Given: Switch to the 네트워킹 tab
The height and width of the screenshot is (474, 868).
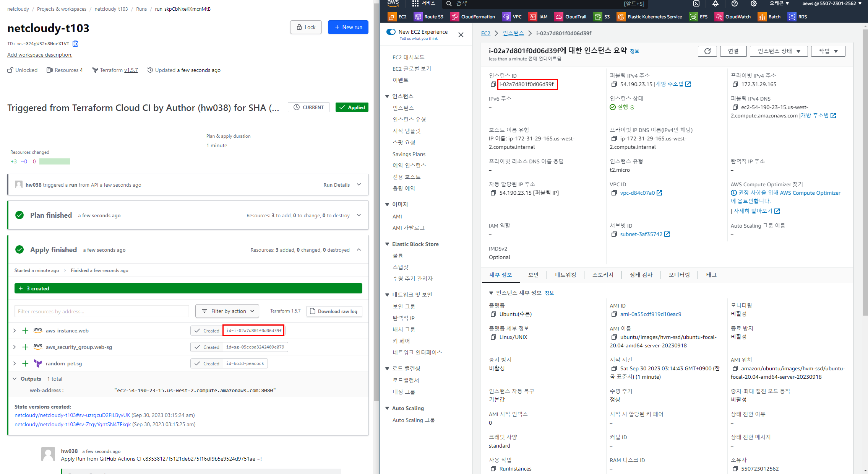Looking at the screenshot, I should [565, 275].
